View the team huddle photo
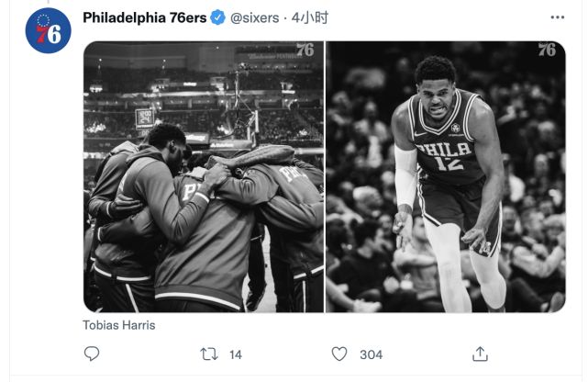The image size is (588, 382). pos(204,176)
